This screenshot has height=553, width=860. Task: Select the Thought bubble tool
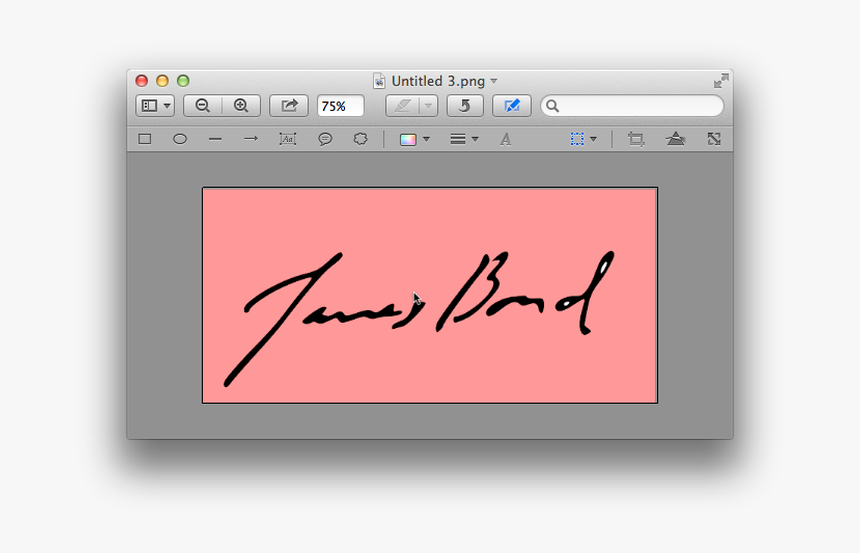pos(360,139)
